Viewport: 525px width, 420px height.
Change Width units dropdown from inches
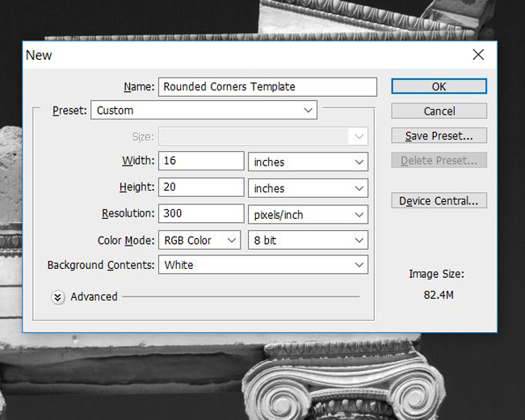308,162
